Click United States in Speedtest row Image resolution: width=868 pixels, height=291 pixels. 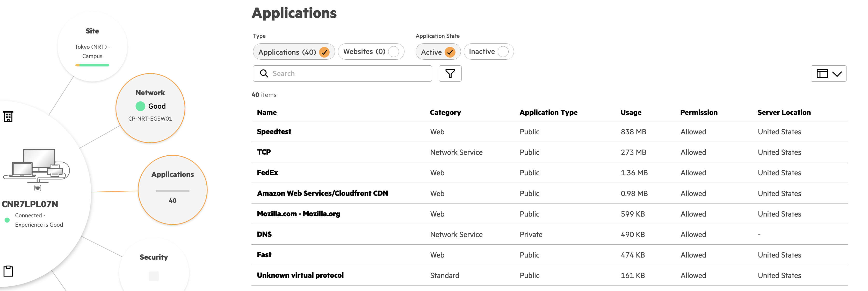click(x=779, y=132)
